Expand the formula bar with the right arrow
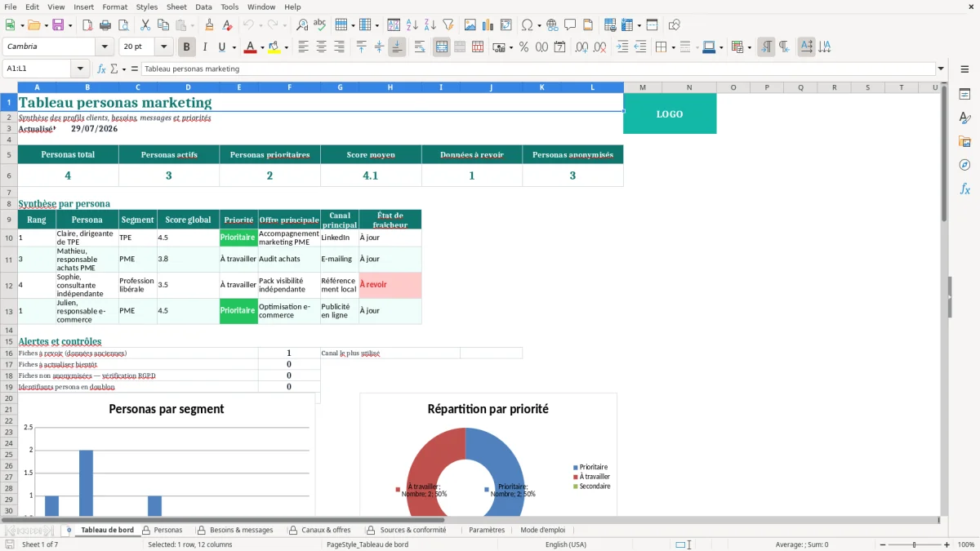The height and width of the screenshot is (551, 980). coord(941,69)
